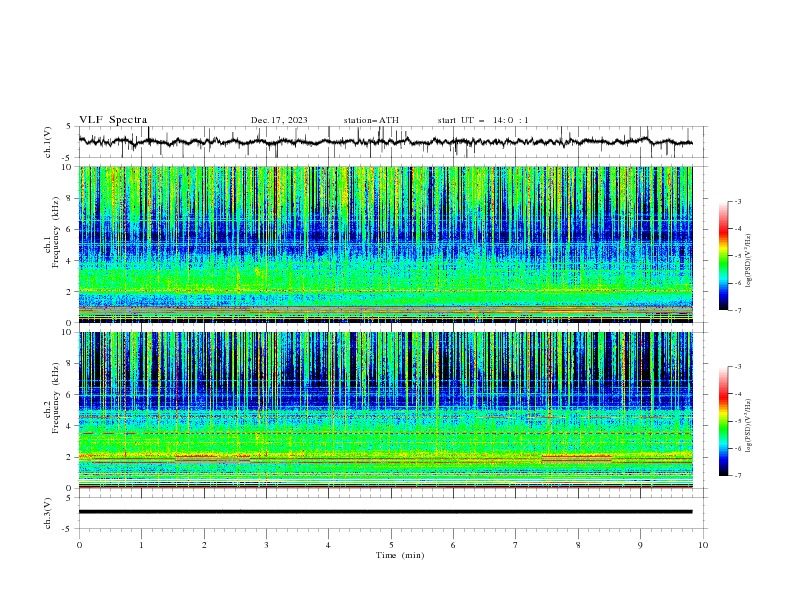Click the ch.1 voltage waveform trace
The height and width of the screenshot is (612, 792).
coord(385,141)
